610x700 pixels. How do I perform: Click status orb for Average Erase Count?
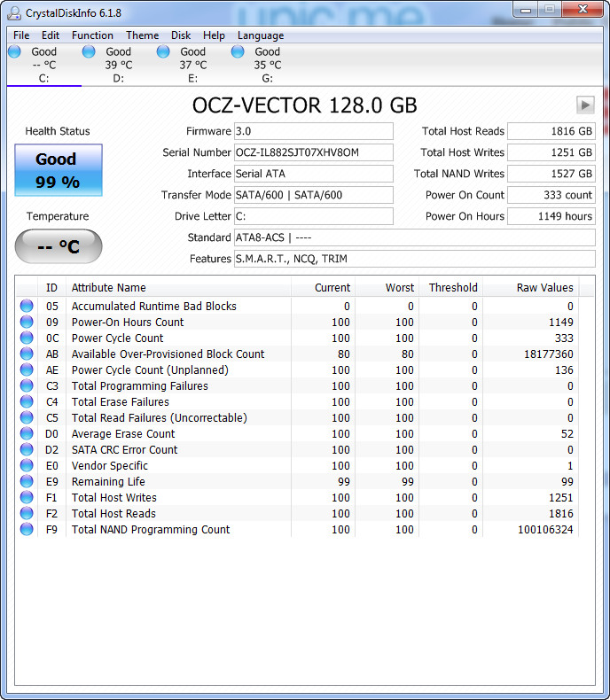(27, 433)
